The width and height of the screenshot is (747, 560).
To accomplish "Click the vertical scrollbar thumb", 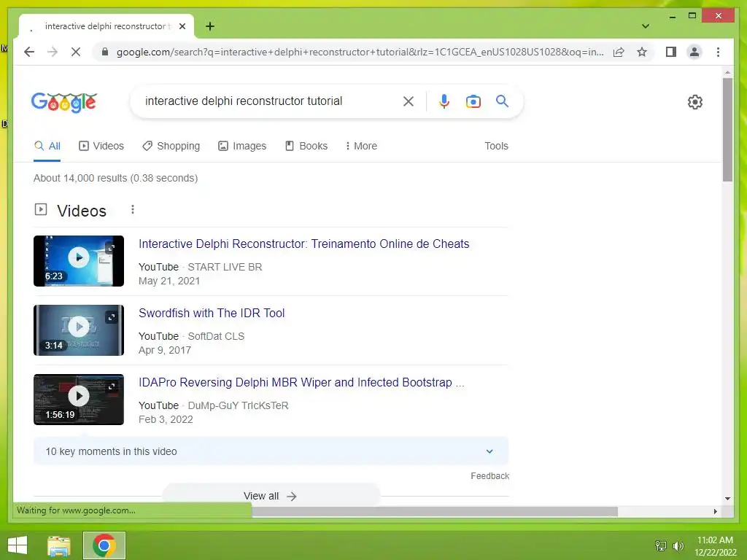I will [727, 130].
